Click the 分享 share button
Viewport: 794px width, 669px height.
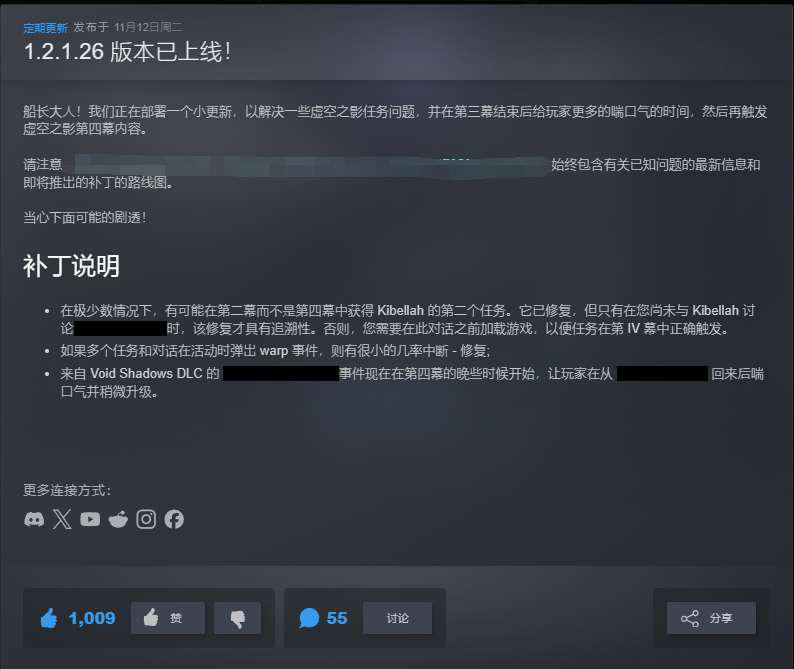tap(711, 618)
